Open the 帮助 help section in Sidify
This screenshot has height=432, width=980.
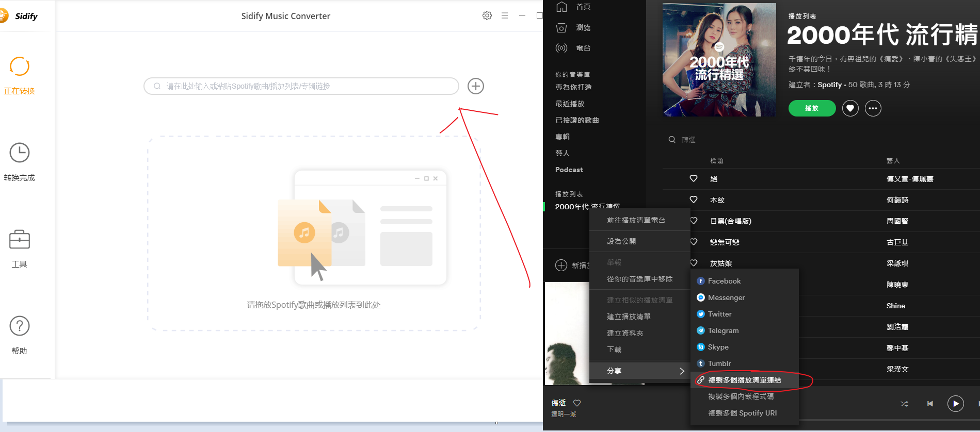tap(20, 335)
